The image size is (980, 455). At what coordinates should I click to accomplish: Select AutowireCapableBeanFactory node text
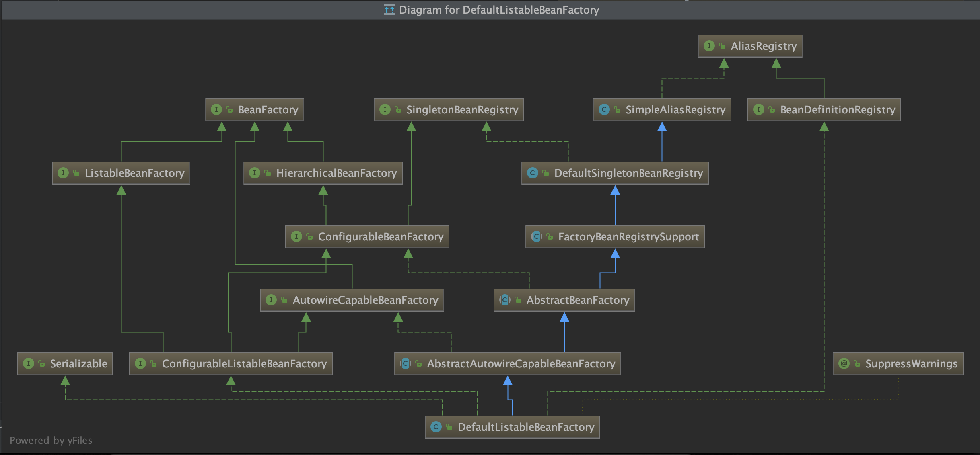(365, 300)
